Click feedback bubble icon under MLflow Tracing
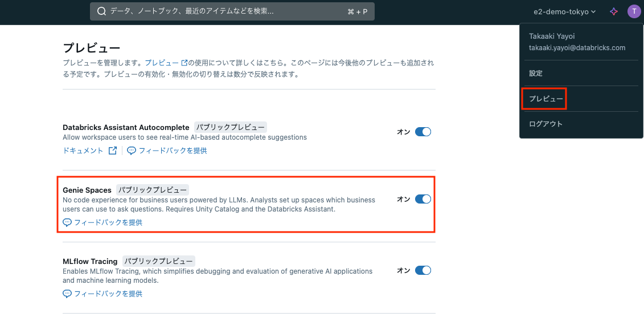644x321 pixels. (67, 294)
